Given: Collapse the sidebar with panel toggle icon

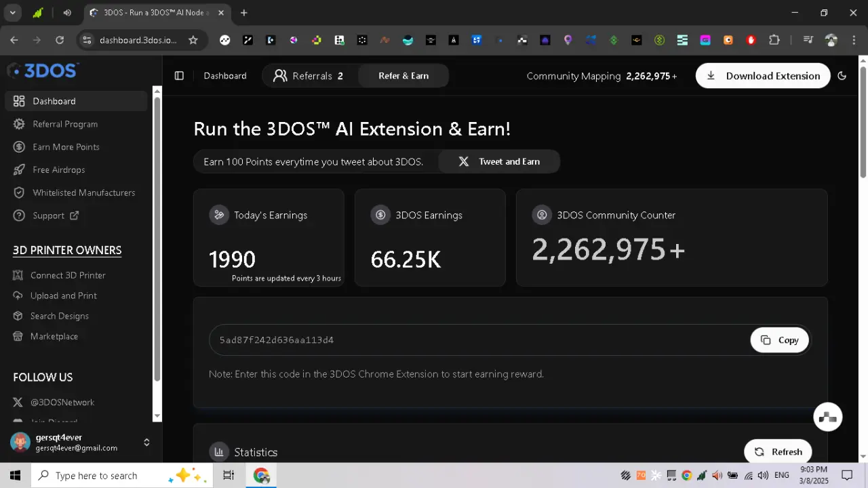Looking at the screenshot, I should tap(179, 76).
